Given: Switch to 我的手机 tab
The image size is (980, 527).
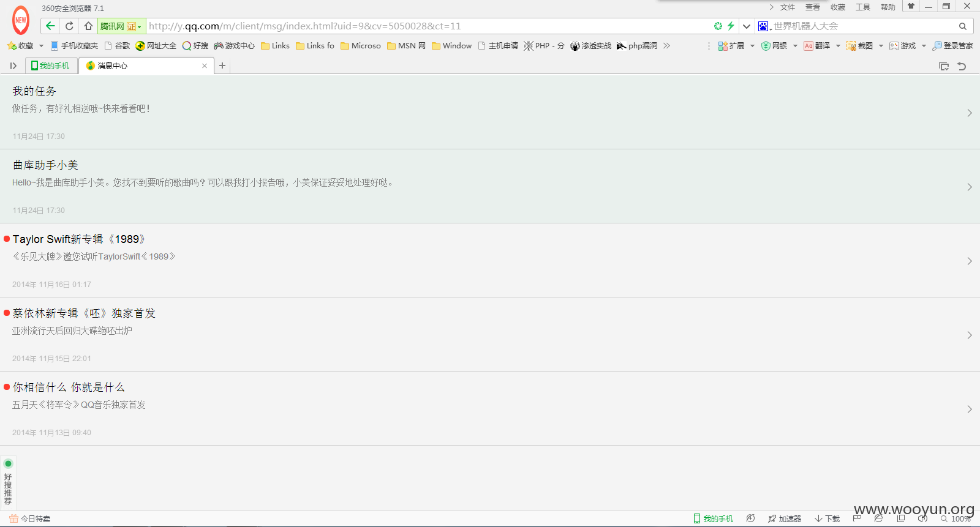Looking at the screenshot, I should tap(51, 65).
